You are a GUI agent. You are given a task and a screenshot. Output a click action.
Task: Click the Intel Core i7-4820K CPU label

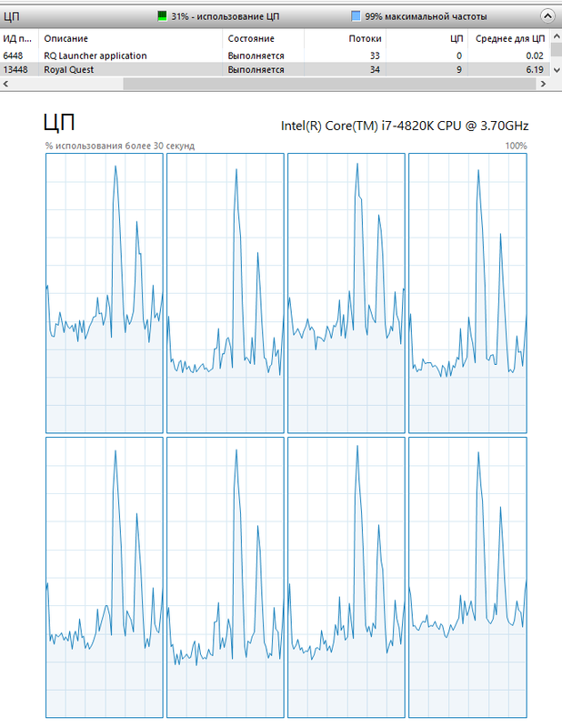(x=405, y=126)
